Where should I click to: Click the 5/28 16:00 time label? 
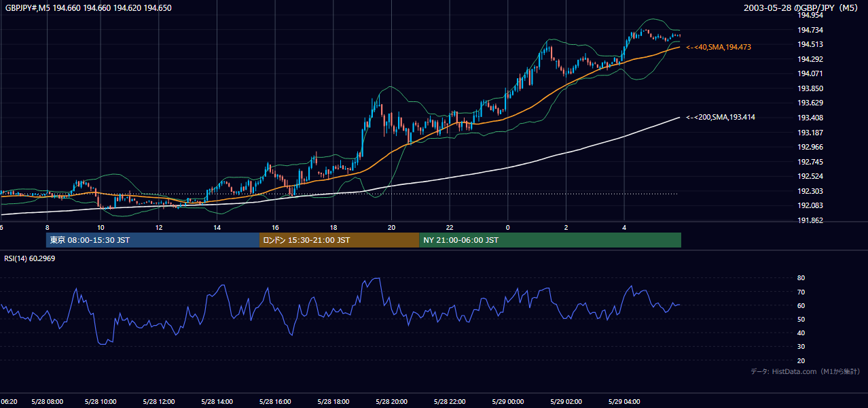point(275,401)
